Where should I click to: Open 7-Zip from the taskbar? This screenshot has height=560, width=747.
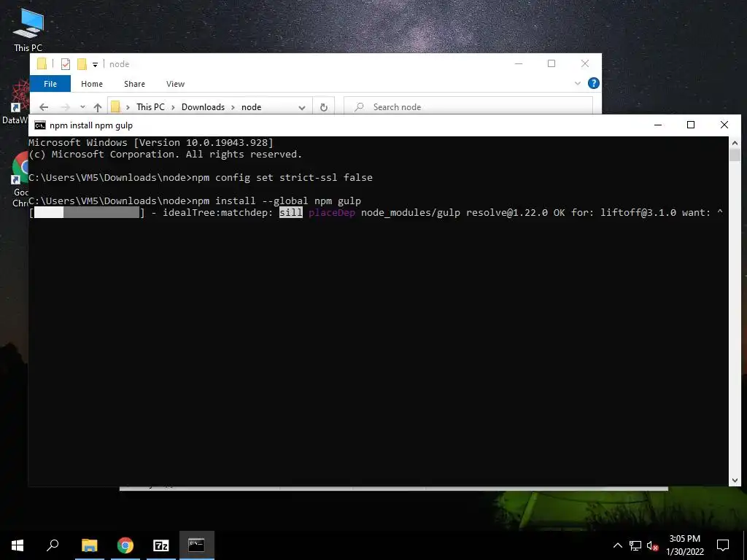coord(160,545)
